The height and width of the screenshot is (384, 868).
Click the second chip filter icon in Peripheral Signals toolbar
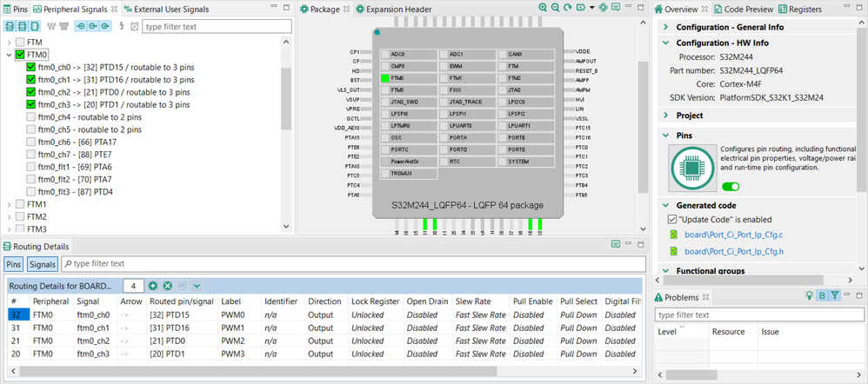pos(22,27)
